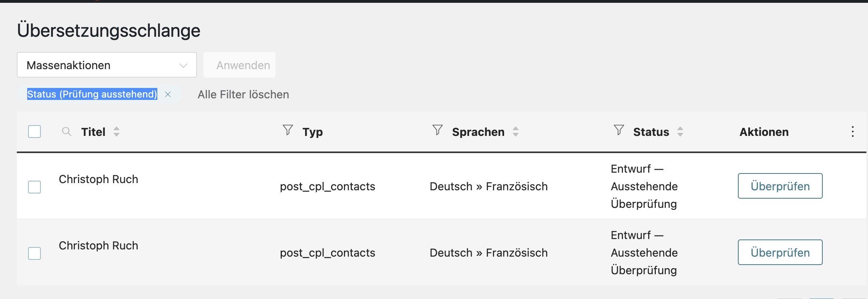The width and height of the screenshot is (868, 299).
Task: Remove the Status (Prüfung ausstehend) filter chip
Action: click(168, 94)
